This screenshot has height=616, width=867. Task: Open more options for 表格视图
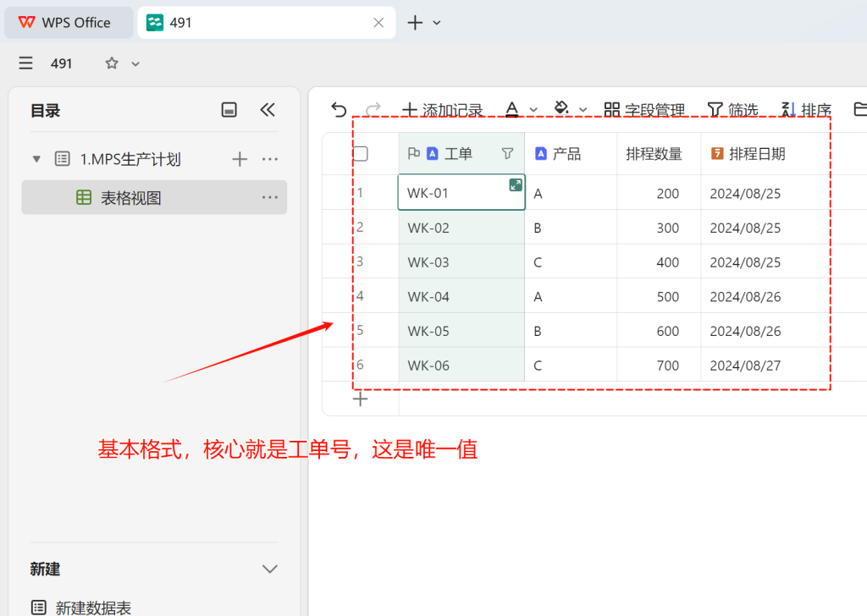click(270, 197)
